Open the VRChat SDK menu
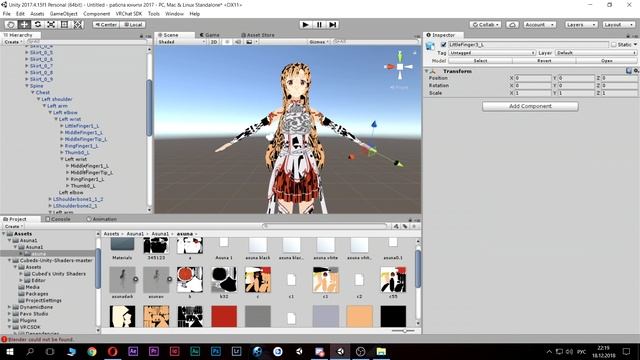Screen dimensions: 640x360 (129, 13)
